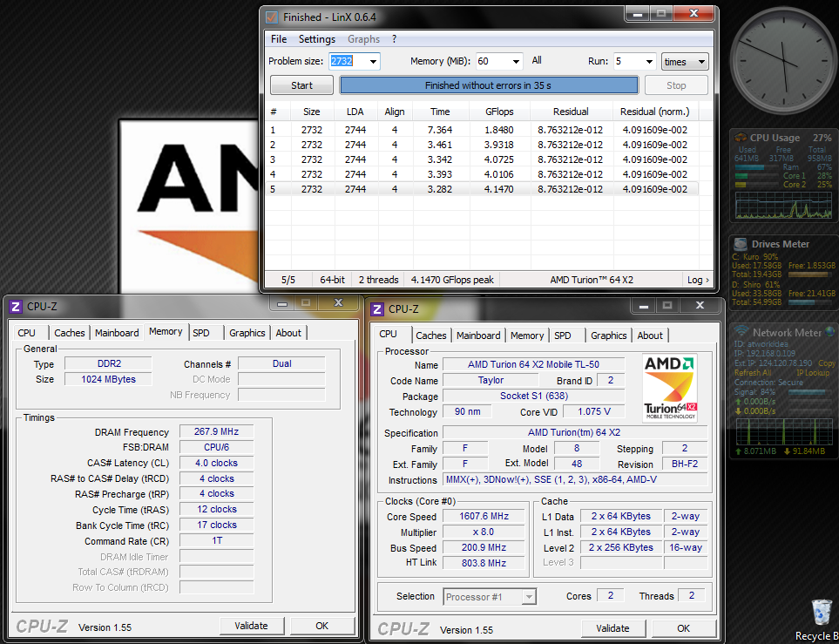Click the Network Meter Wi-Fi signal icon
The width and height of the screenshot is (839, 644).
pos(741,332)
